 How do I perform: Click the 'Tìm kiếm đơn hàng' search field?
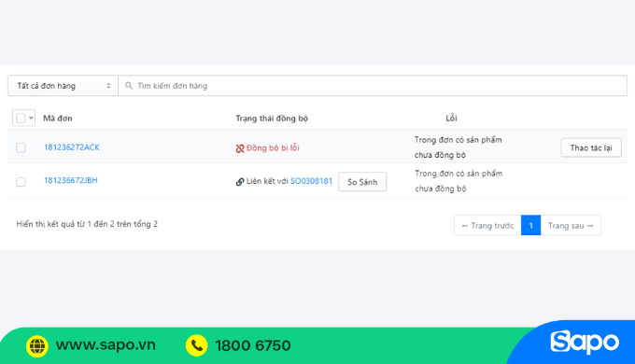[x=373, y=86]
